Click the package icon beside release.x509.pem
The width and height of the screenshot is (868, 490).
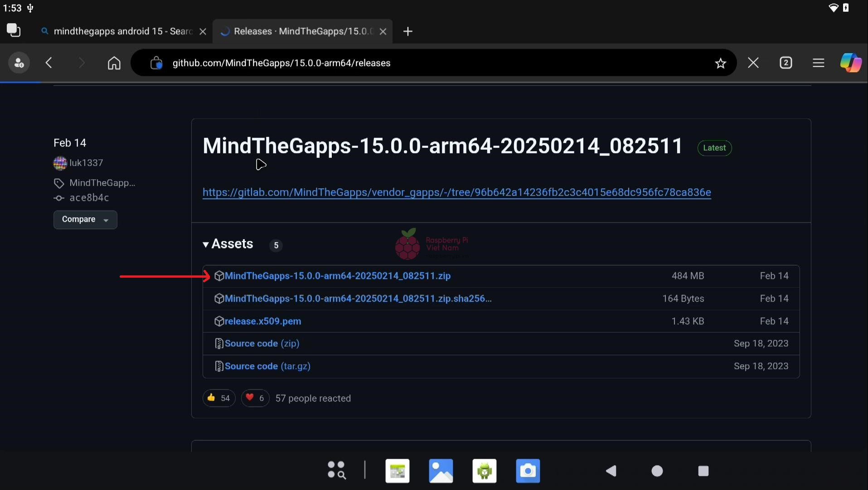coord(219,321)
